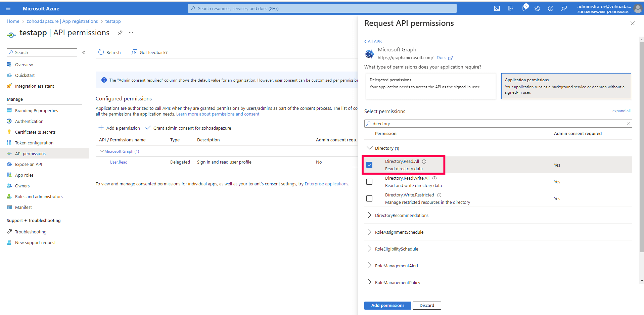The height and width of the screenshot is (315, 644).
Task: Uncheck the Directory.Read.All permission
Action: [369, 165]
